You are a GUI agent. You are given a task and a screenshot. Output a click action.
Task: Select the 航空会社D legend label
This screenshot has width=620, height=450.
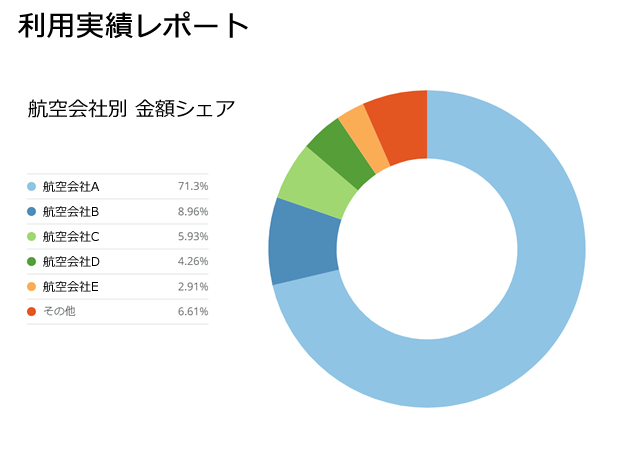[x=71, y=262]
